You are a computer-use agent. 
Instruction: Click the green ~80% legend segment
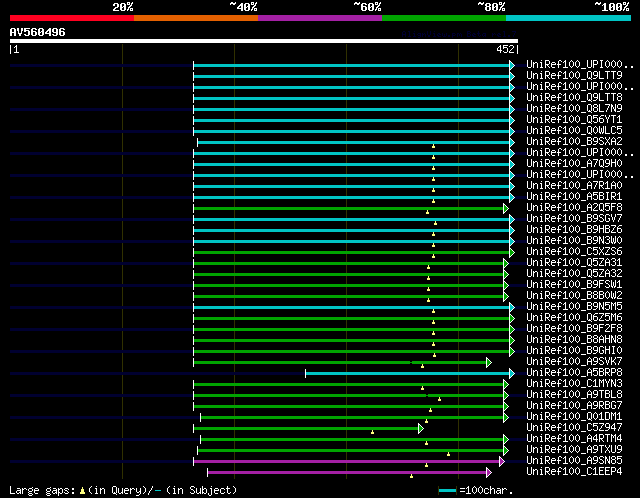coord(444,18)
